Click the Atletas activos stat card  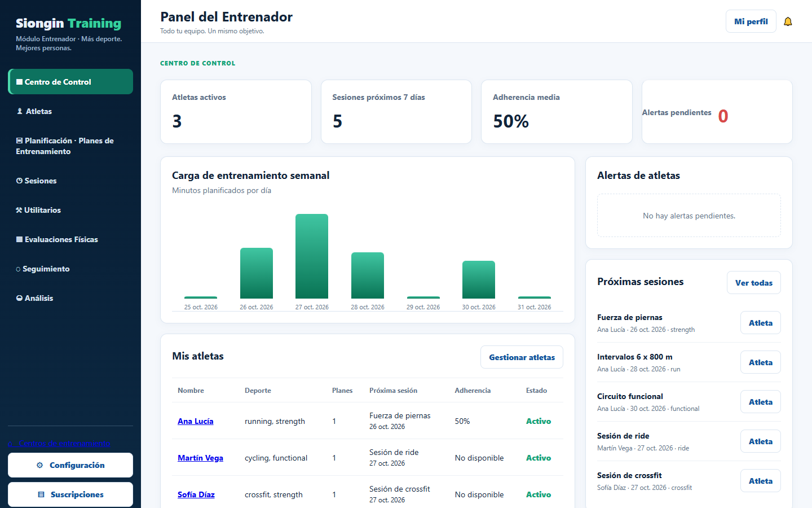click(x=236, y=112)
